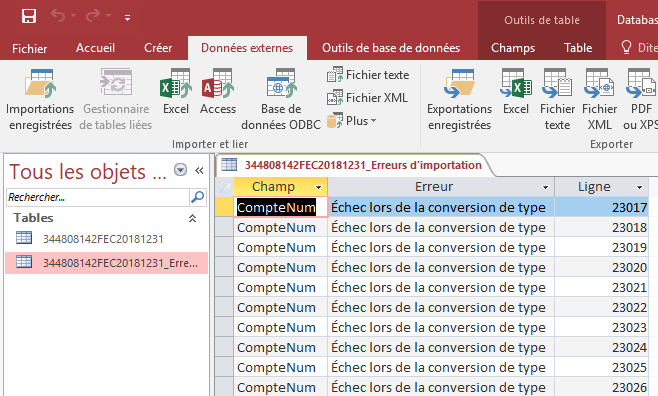
Task: Open the navigation pane category dropdown
Action: click(180, 170)
